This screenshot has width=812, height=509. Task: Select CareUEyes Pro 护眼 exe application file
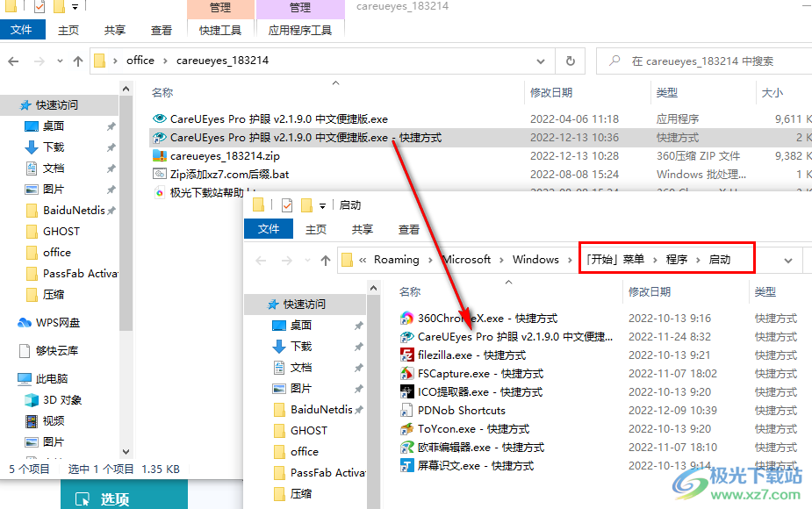point(279,119)
